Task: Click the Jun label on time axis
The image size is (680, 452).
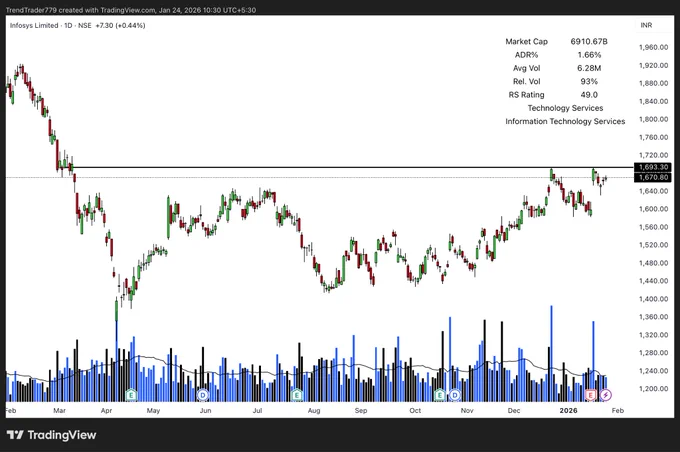Action: click(x=206, y=410)
